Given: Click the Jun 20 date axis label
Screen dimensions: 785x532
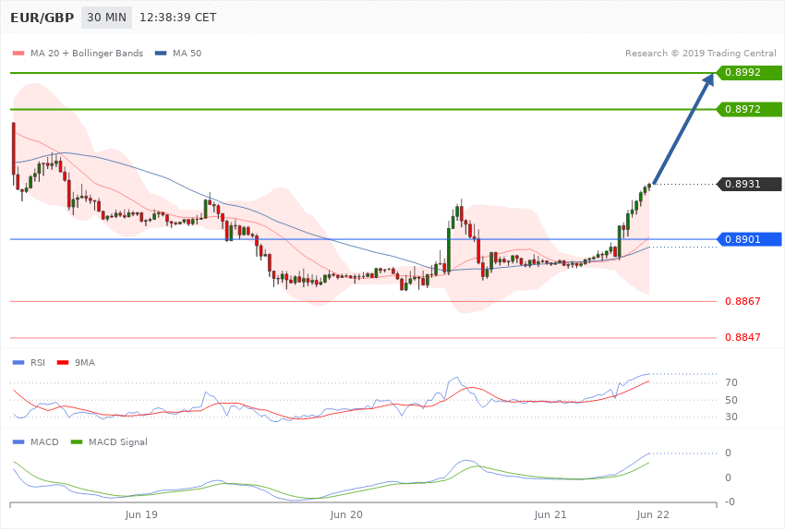Looking at the screenshot, I should point(346,515).
